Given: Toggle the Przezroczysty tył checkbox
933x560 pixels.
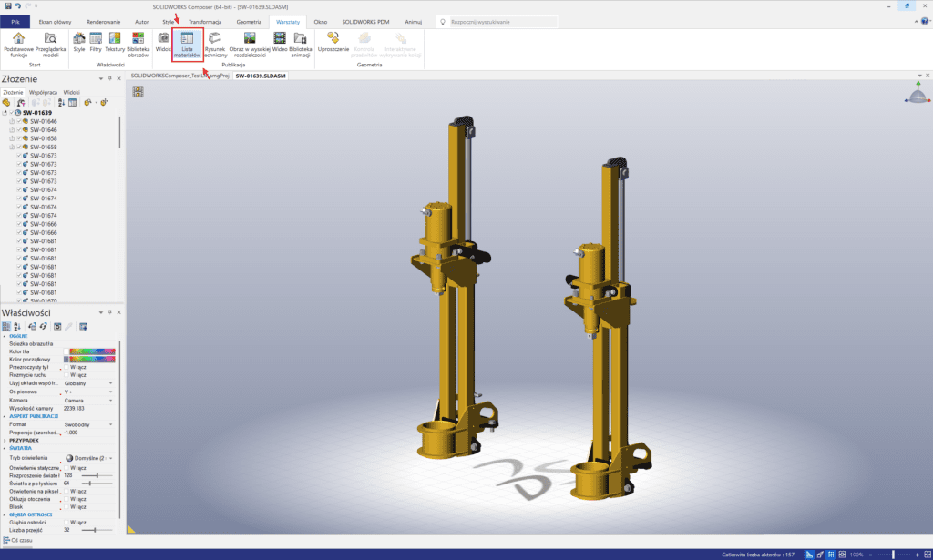Looking at the screenshot, I should (67, 367).
